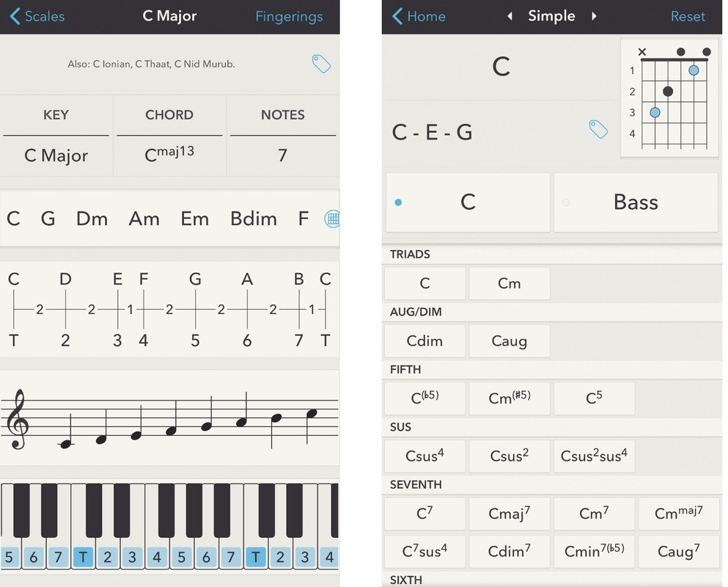Tap the CHORD column header
The width and height of the screenshot is (728, 587).
(x=169, y=114)
